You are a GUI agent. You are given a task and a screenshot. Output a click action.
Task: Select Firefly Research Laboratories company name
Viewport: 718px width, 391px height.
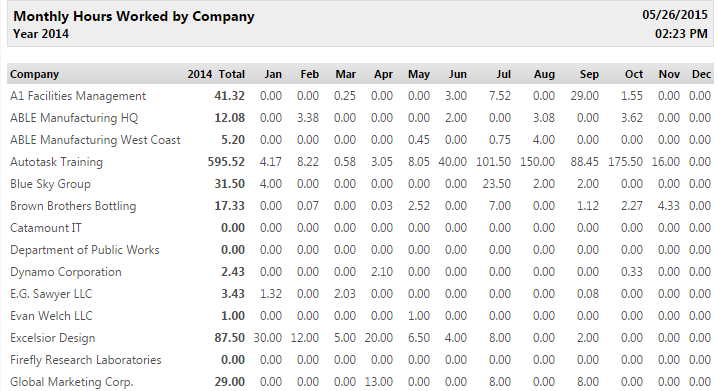86,360
